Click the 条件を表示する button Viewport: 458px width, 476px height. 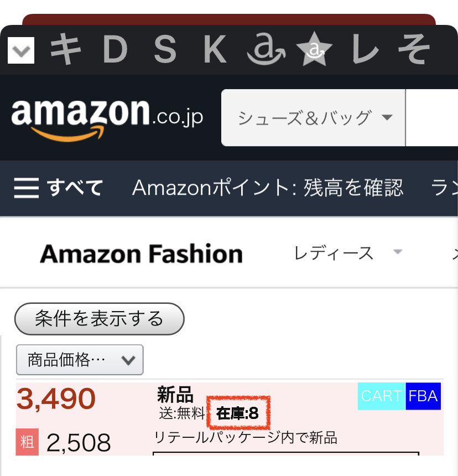[99, 319]
